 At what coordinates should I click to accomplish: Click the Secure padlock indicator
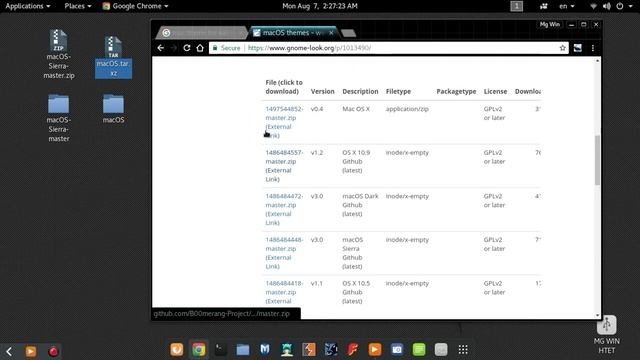227,48
